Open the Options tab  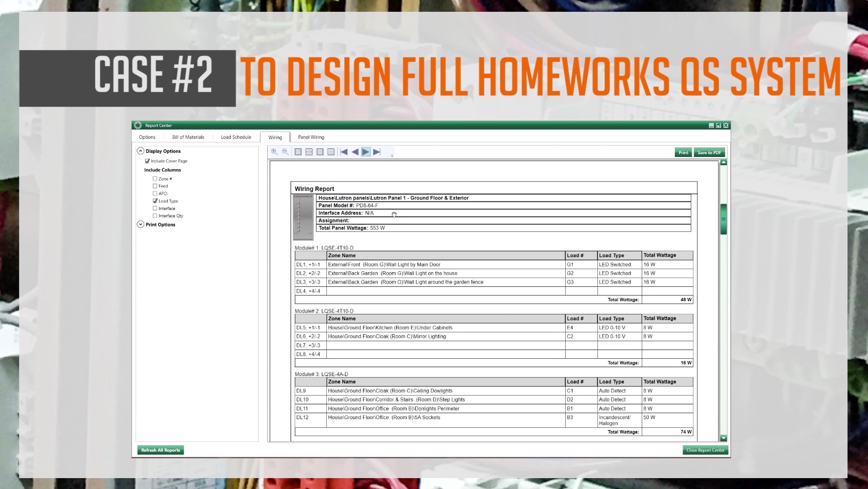[147, 137]
